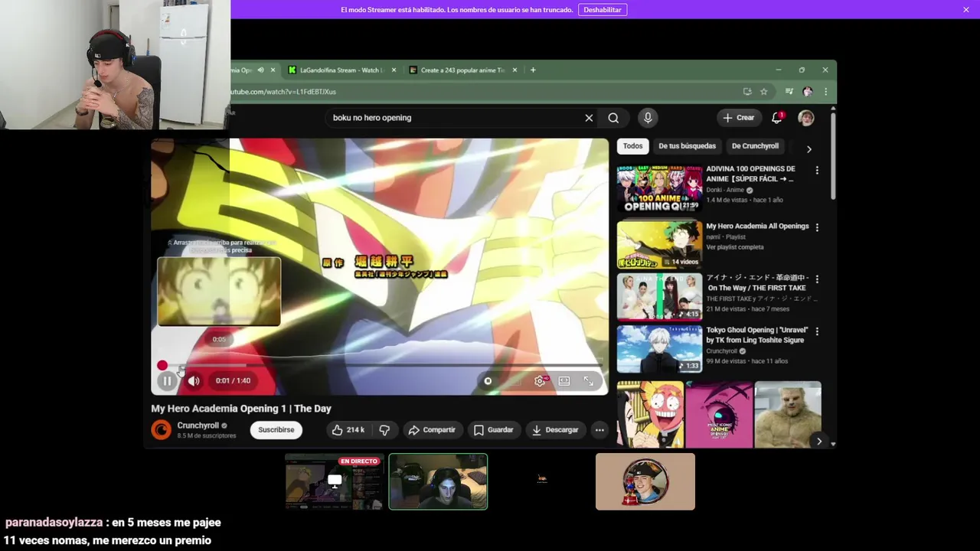This screenshot has height=551, width=980.
Task: Open the media control icon in toolbar
Action: (789, 92)
